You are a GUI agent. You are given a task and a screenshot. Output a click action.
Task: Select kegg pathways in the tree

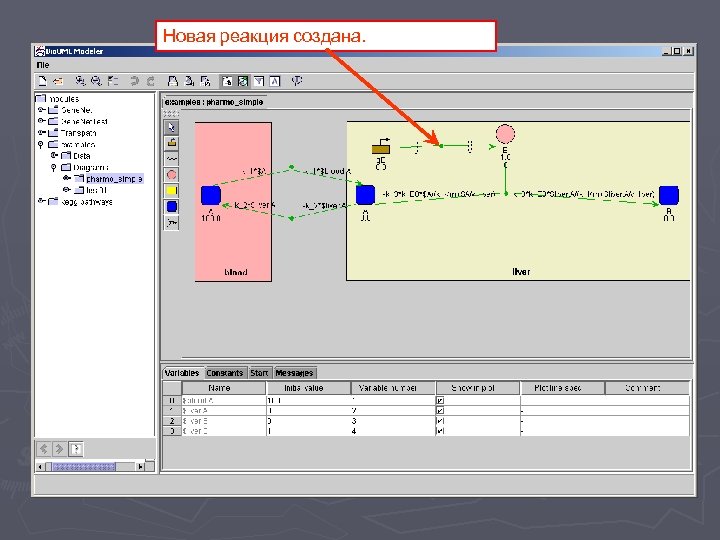86,202
